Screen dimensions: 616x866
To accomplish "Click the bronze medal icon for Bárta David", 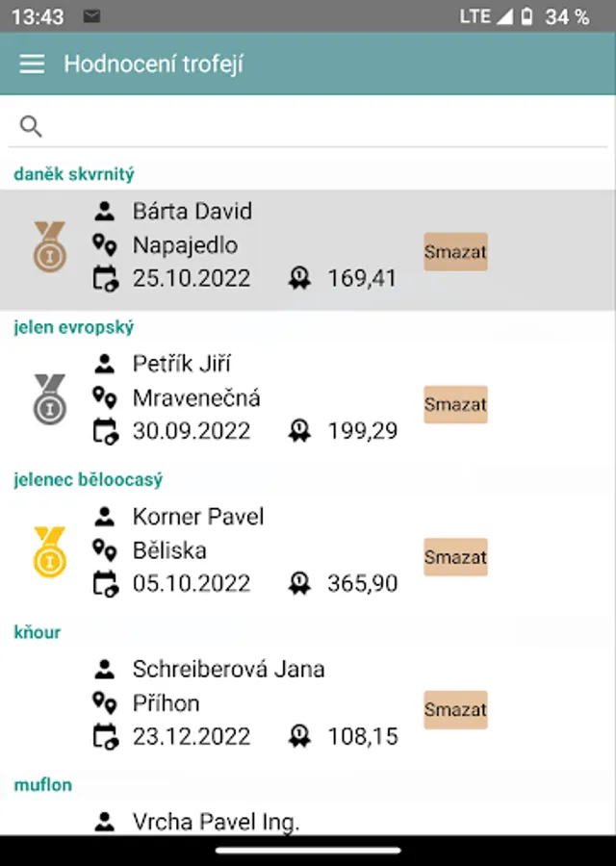I will (49, 246).
